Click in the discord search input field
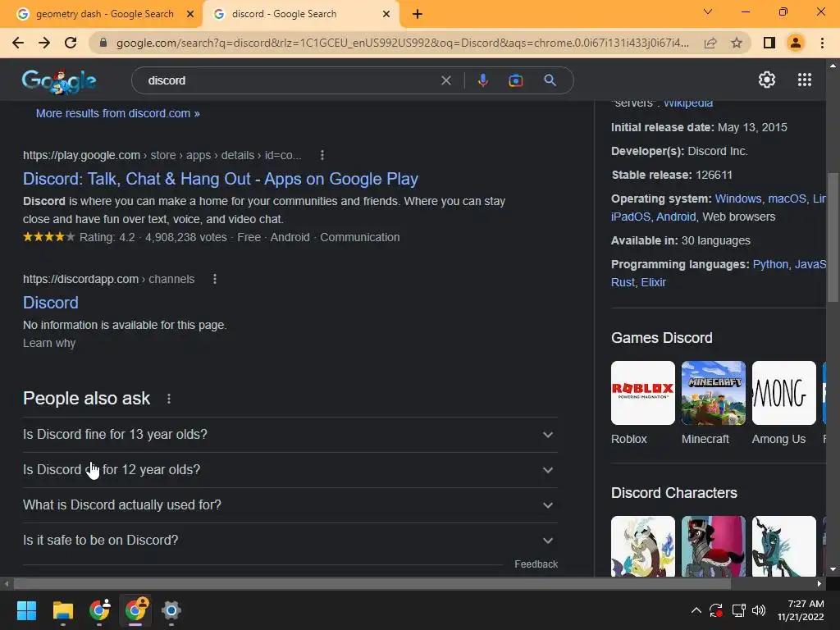 point(290,80)
